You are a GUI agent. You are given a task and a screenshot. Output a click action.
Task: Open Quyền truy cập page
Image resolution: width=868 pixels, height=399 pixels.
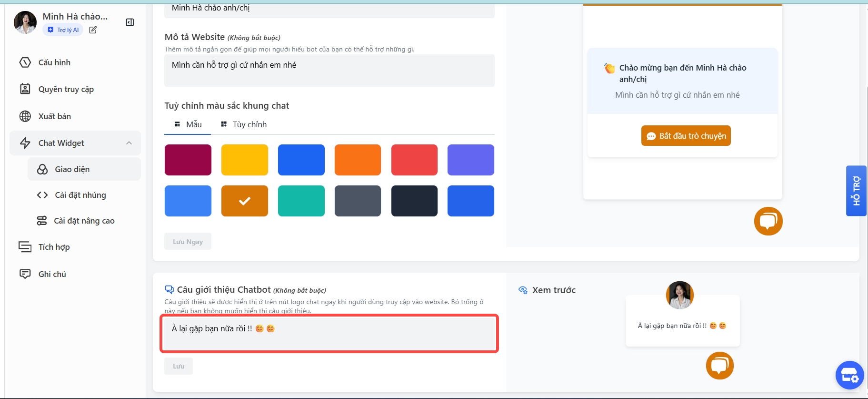point(66,89)
